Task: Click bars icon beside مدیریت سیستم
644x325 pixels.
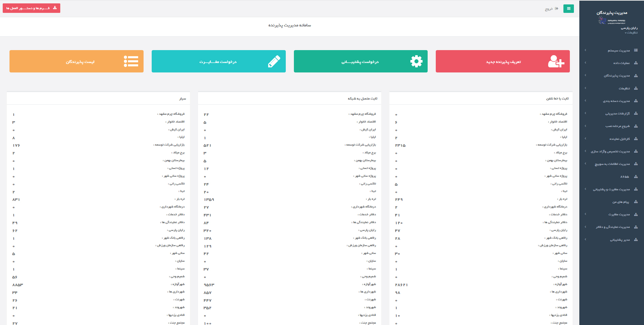Action: pyautogui.click(x=636, y=50)
